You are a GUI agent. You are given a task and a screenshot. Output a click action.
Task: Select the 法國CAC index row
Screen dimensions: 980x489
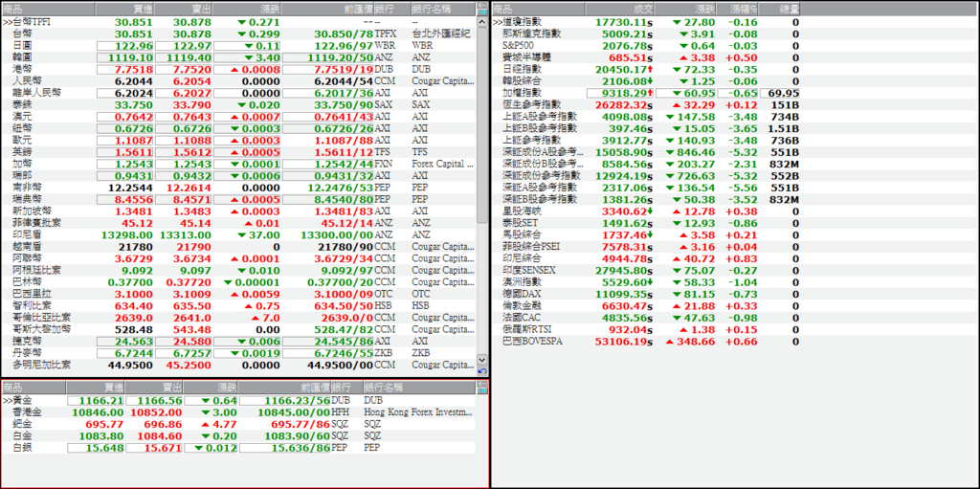pyautogui.click(x=646, y=318)
